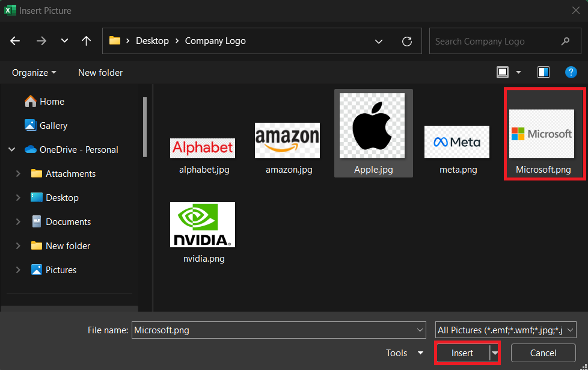Open the Tools menu

405,353
